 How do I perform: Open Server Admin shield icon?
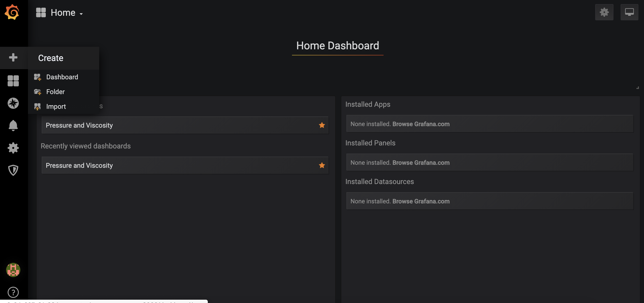13,170
